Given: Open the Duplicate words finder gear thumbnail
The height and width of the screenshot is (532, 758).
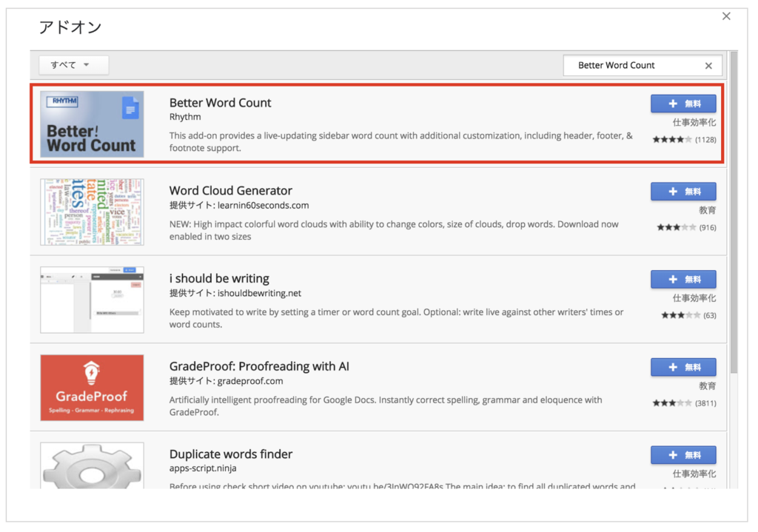Looking at the screenshot, I should pos(92,466).
